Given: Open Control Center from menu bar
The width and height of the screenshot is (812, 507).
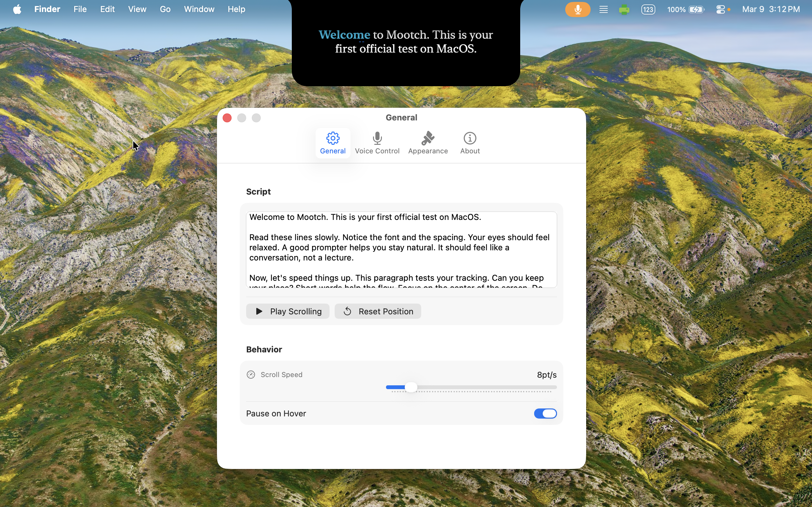Looking at the screenshot, I should 720,10.
